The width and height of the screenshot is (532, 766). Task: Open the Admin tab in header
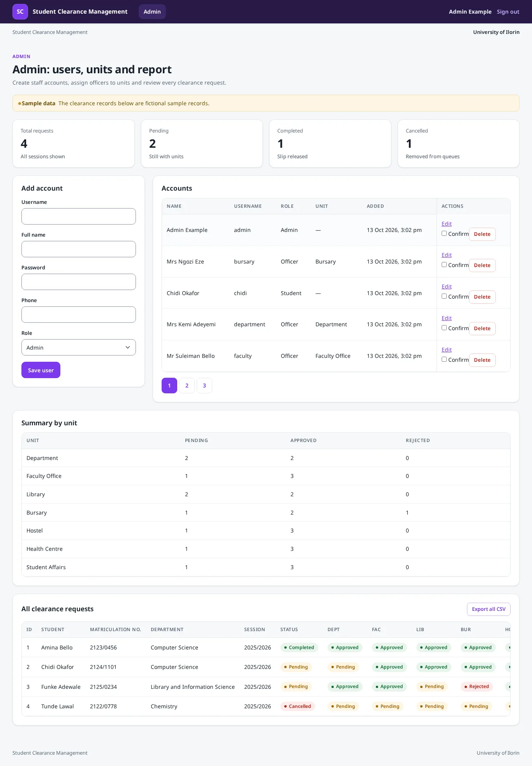[152, 12]
